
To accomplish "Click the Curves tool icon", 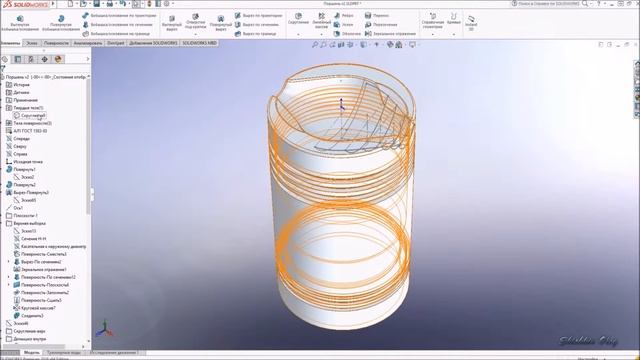I will (x=453, y=16).
